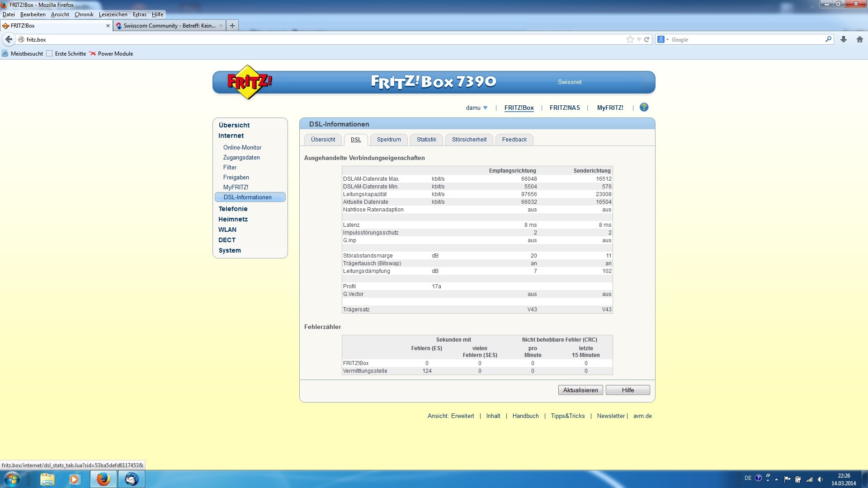Reload page with the refresh icon
This screenshot has height=488, width=868.
[646, 39]
